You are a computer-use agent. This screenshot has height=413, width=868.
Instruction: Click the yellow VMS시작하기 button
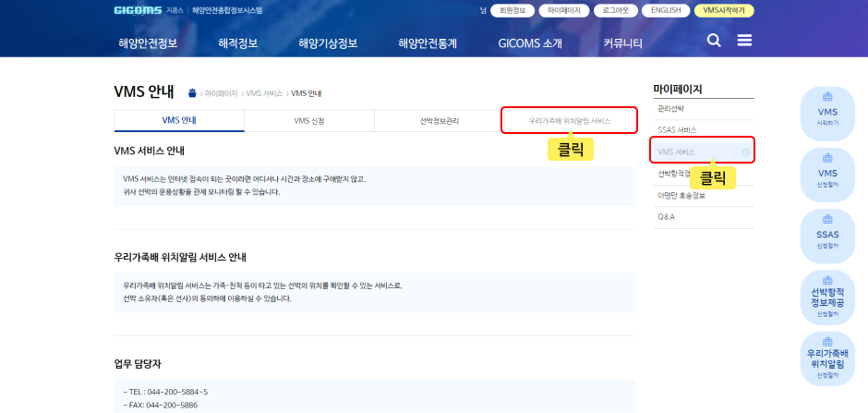coord(724,11)
